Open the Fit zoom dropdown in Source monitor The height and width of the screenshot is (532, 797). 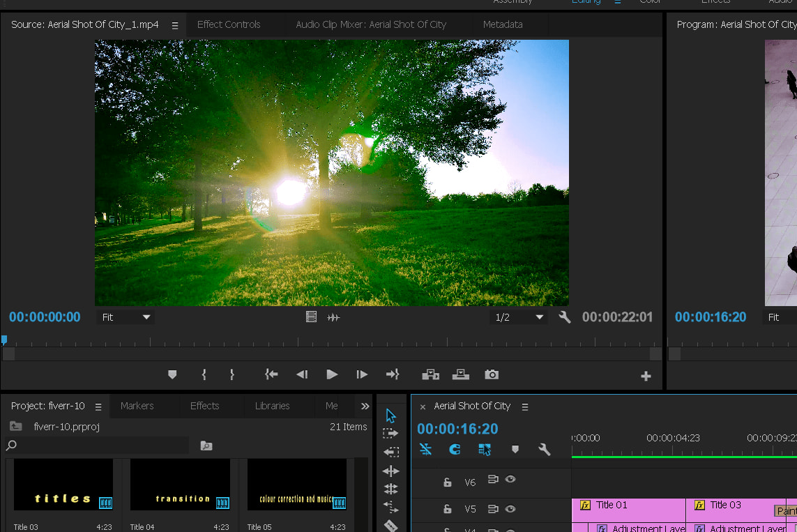[126, 317]
